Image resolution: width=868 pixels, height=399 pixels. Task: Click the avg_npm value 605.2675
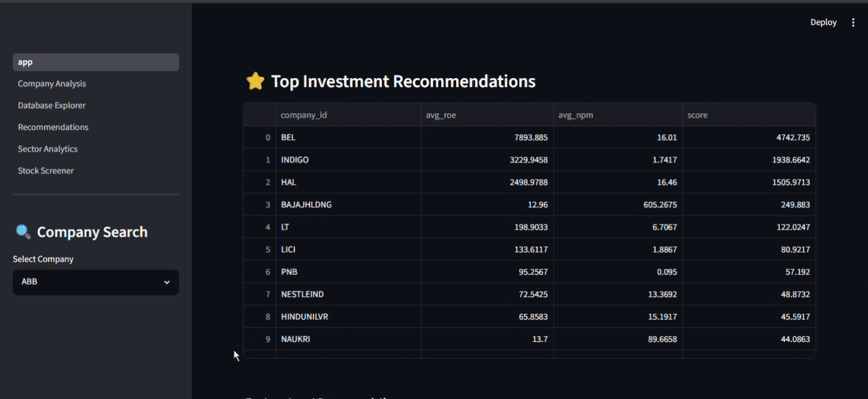[618, 205]
